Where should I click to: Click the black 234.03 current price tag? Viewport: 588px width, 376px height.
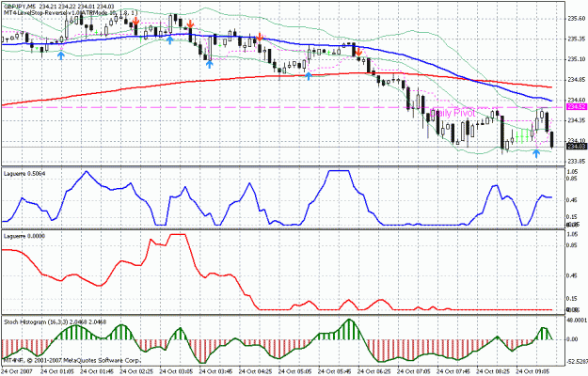tap(576, 147)
